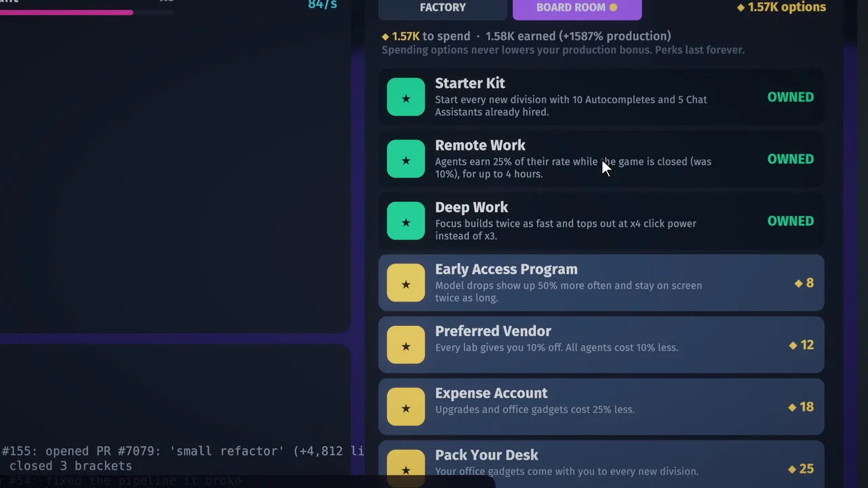Click the yellow star icon for Expense Account
The image size is (868, 488).
click(x=406, y=407)
